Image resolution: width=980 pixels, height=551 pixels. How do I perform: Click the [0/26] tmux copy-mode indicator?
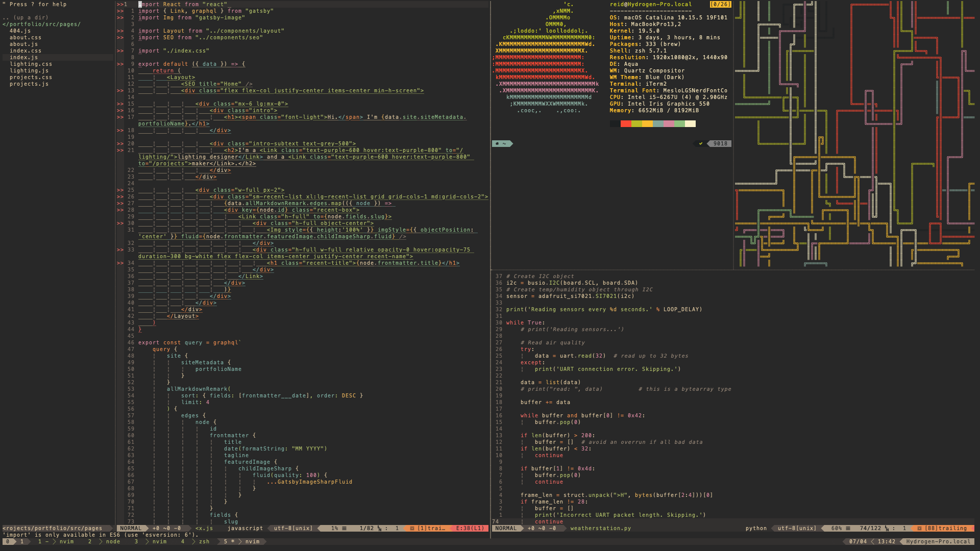click(720, 5)
